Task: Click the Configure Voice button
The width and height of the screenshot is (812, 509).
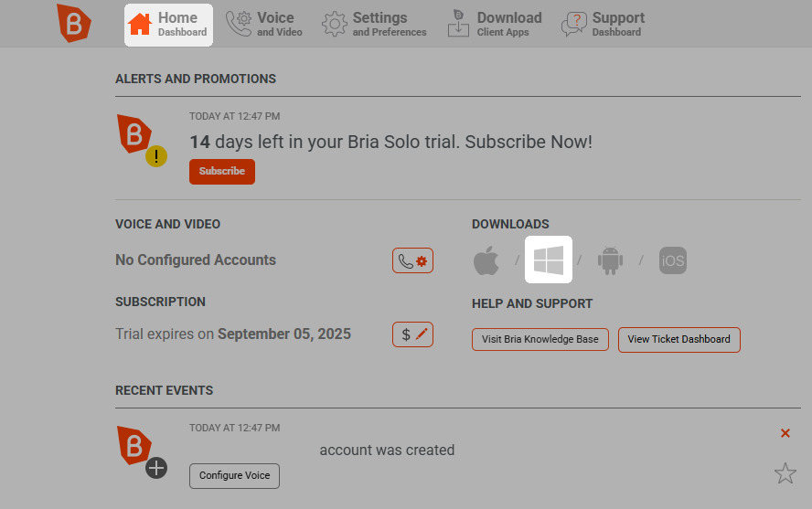Action: 234,476
